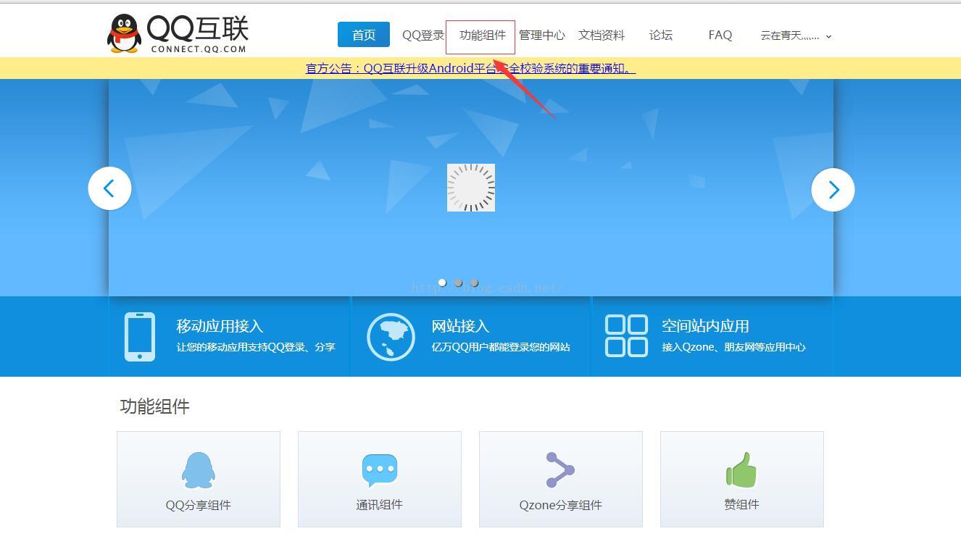
Task: Open the 赞组件 card label
Action: pos(741,505)
